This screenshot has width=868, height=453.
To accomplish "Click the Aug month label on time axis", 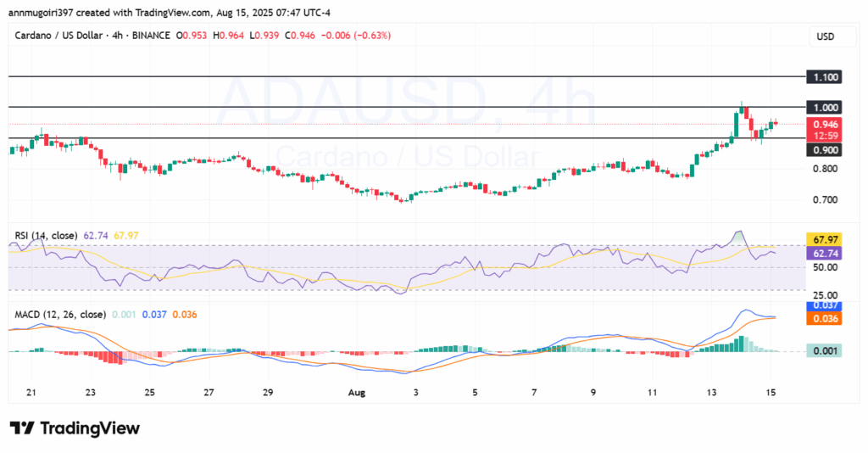I will coord(357,393).
